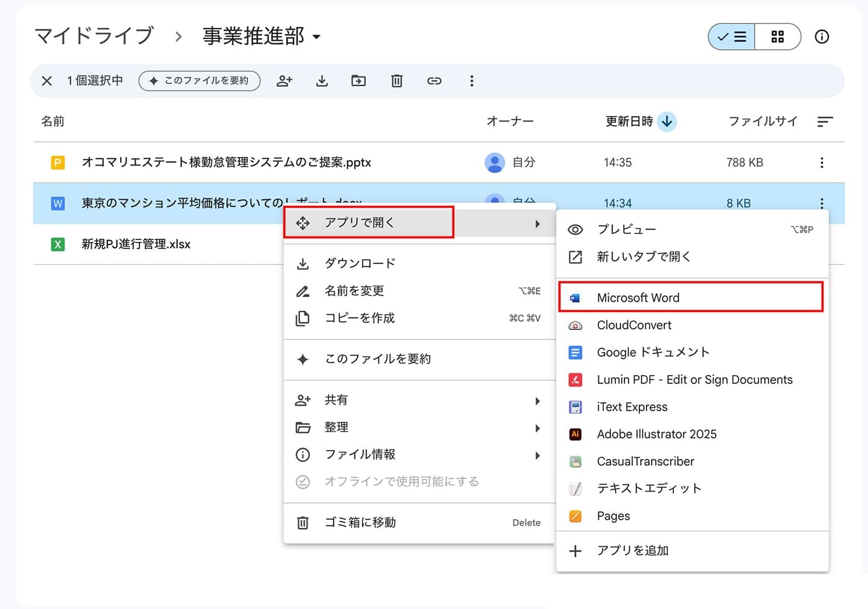The width and height of the screenshot is (868, 609).
Task: Select the オコマリエステート pptx file row
Action: click(x=439, y=162)
